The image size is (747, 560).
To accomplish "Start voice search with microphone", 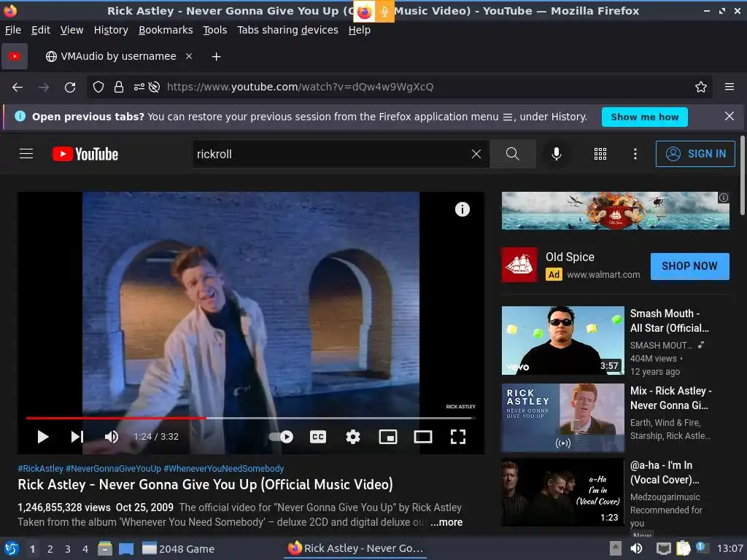I will click(556, 154).
